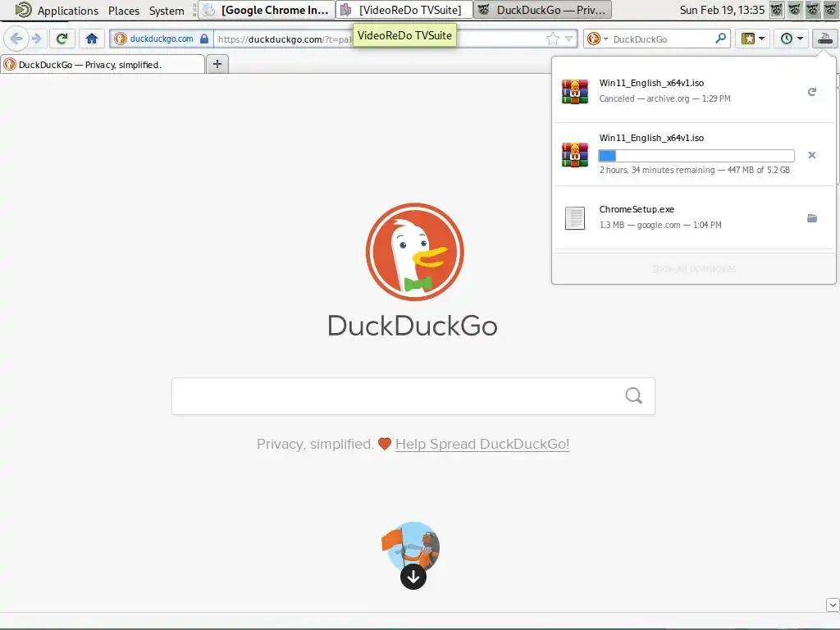Select the DuckDuckGo — Privacy, simplified tab
The image size is (840, 630).
(103, 64)
